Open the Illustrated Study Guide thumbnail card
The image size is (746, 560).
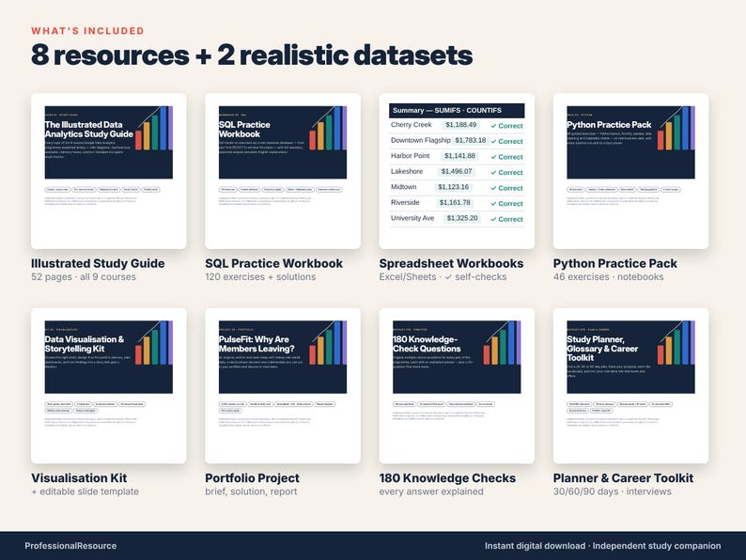pos(108,171)
